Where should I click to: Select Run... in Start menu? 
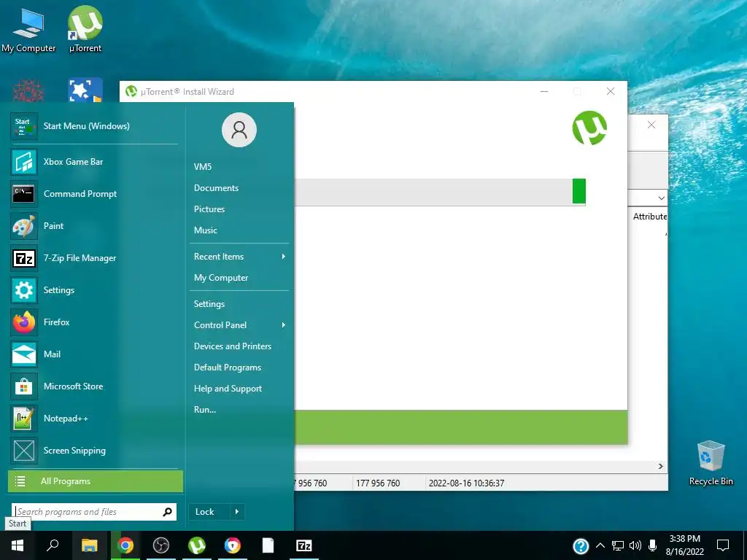point(205,410)
